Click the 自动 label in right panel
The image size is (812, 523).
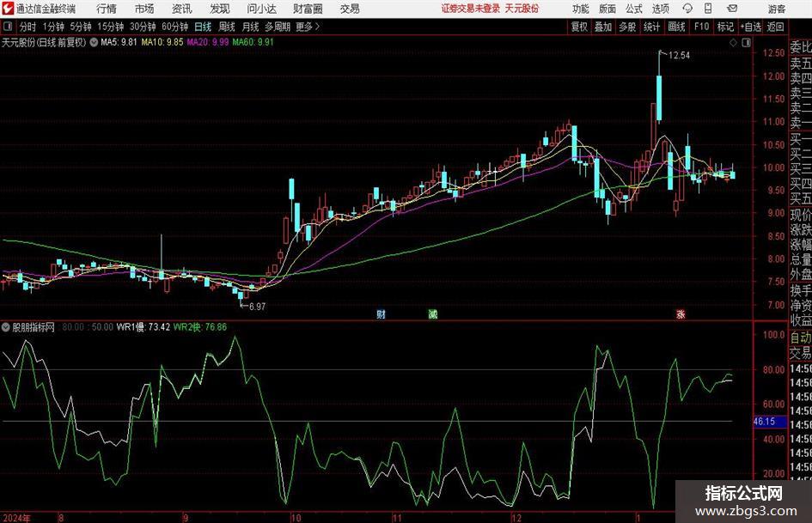801,338
